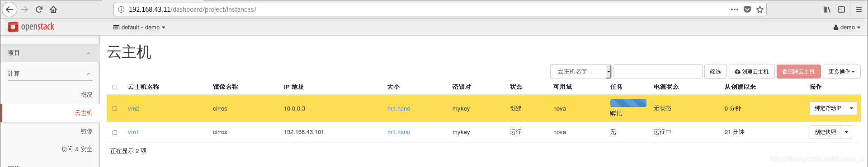
Task: Click the 从创建以来 column header
Action: 740,87
